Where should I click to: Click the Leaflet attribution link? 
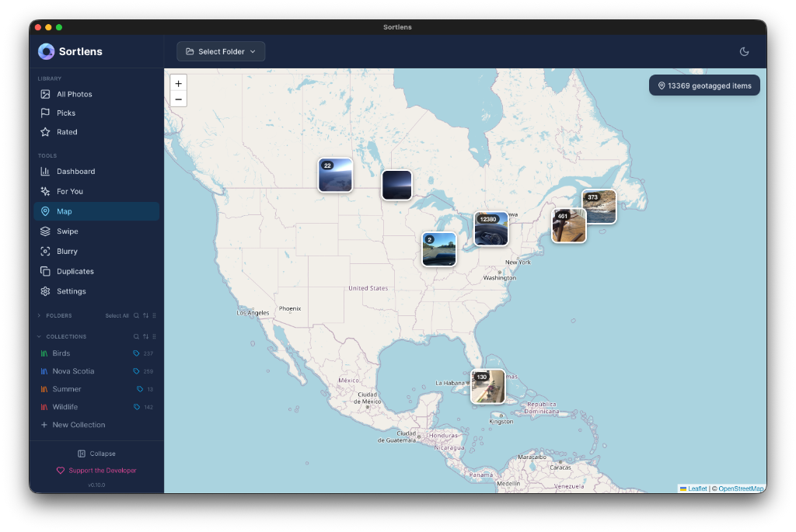coord(697,489)
